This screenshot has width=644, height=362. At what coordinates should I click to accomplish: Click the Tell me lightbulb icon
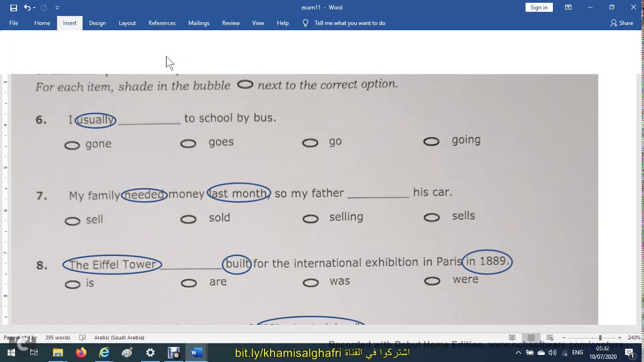(305, 23)
